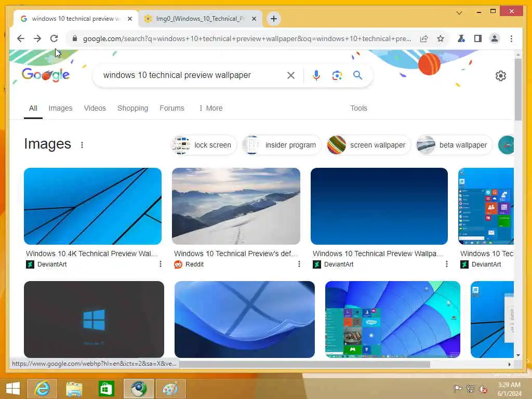Start voice search with microphone icon

[x=316, y=75]
